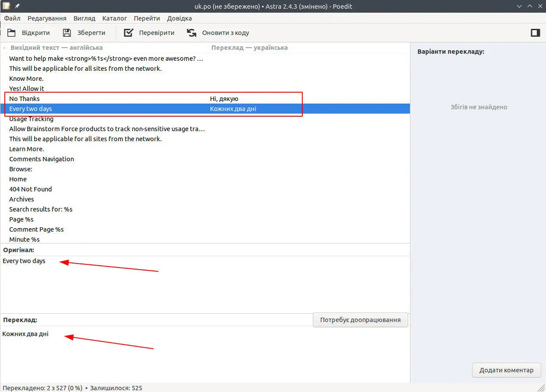Click the Save floppy disk icon

tap(66, 33)
